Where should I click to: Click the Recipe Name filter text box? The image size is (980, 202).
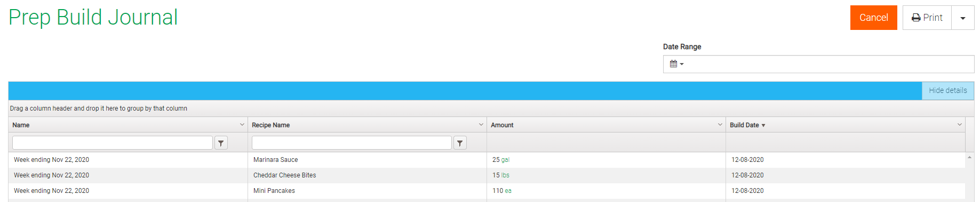352,143
